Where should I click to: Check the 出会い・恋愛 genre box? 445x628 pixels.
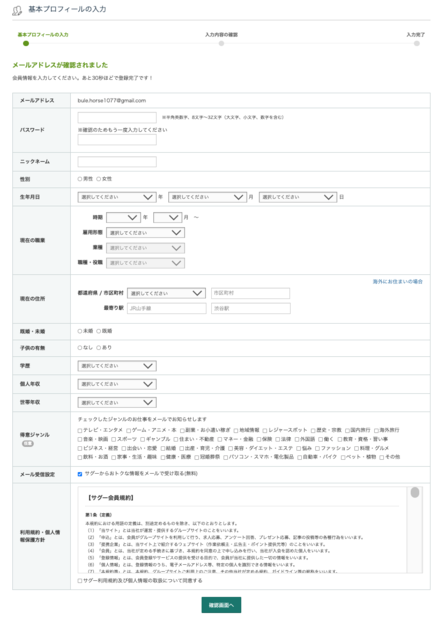click(124, 449)
